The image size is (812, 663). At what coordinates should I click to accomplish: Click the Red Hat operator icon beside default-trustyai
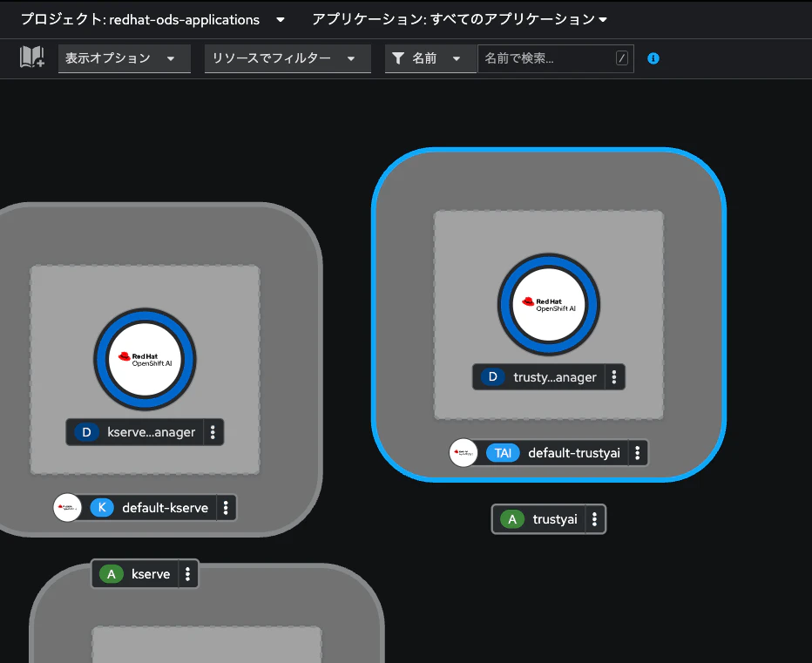point(463,453)
